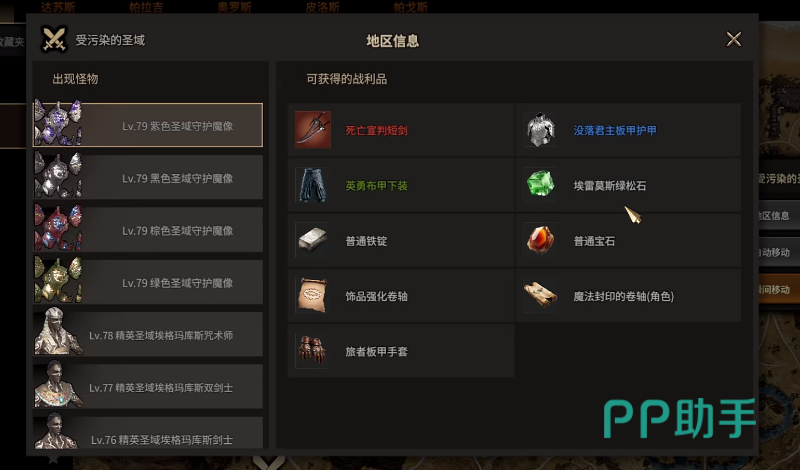The image size is (800, 470).
Task: Pick Lv.78 精英圣域埃格玛库斯咒术师 from list
Action: (x=148, y=334)
